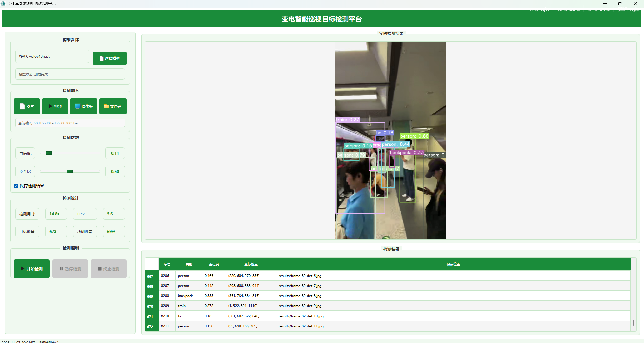Select table row header 671

tap(152, 316)
